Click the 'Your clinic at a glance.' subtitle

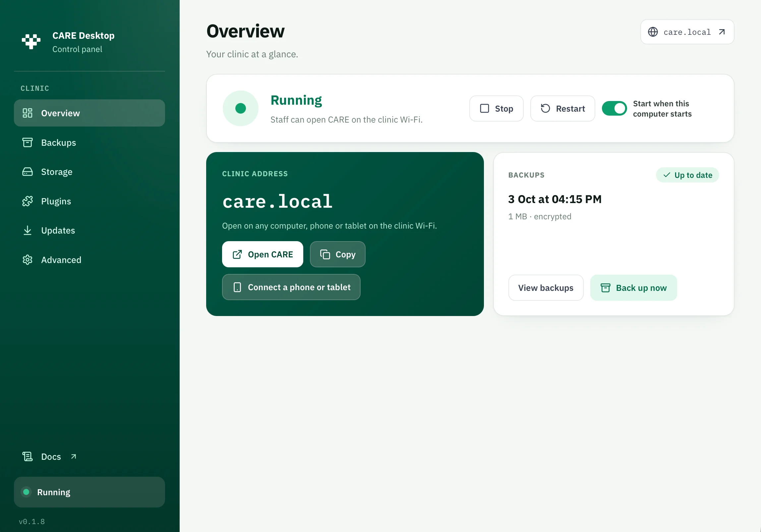(x=252, y=54)
